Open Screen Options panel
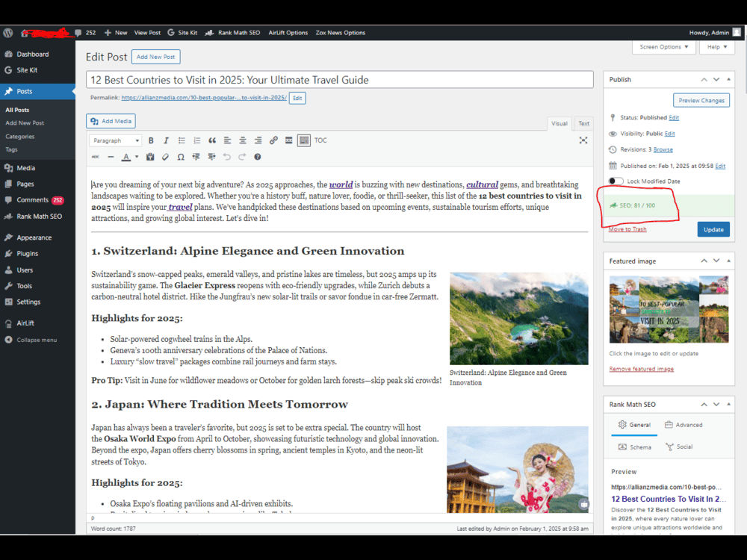 [x=664, y=46]
